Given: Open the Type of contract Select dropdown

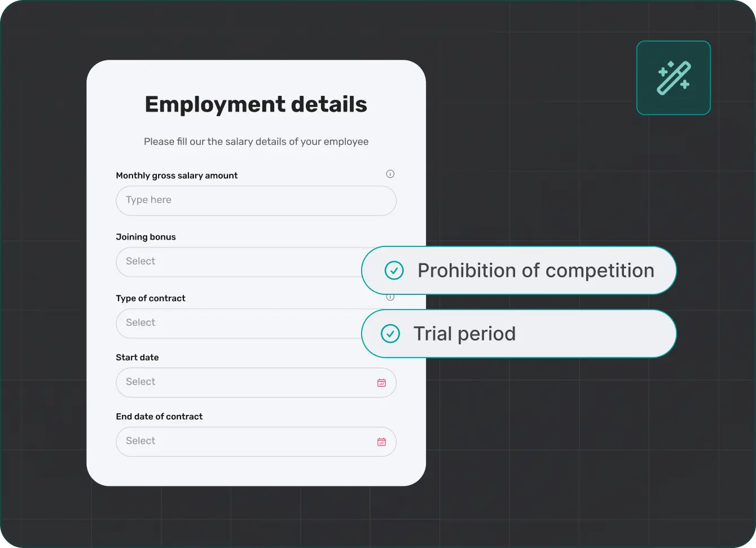Looking at the screenshot, I should [237, 324].
